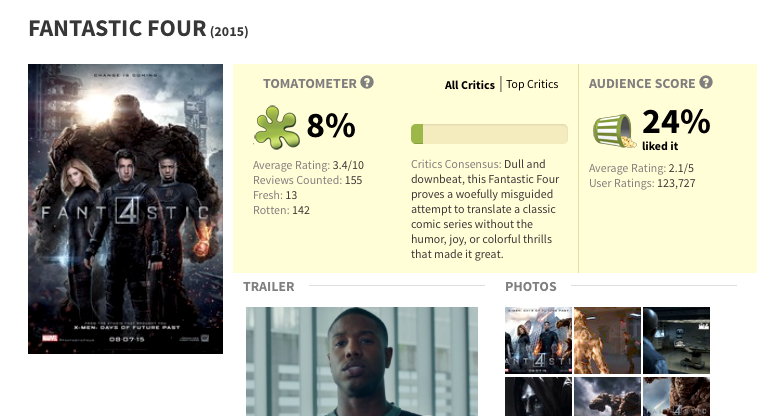
Task: Open the Thing crouching photo thumbnail
Action: coord(607,397)
